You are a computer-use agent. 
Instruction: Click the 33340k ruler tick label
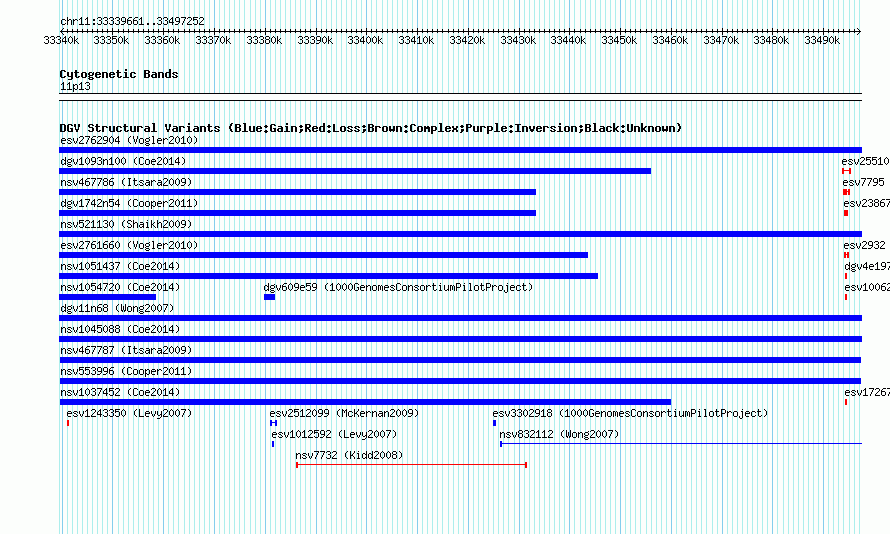[x=61, y=40]
